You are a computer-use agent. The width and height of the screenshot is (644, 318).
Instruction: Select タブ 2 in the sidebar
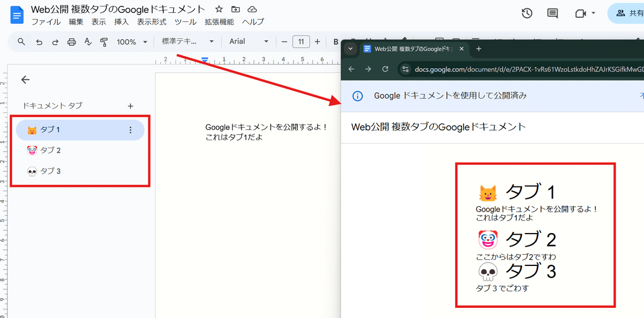[x=80, y=150]
